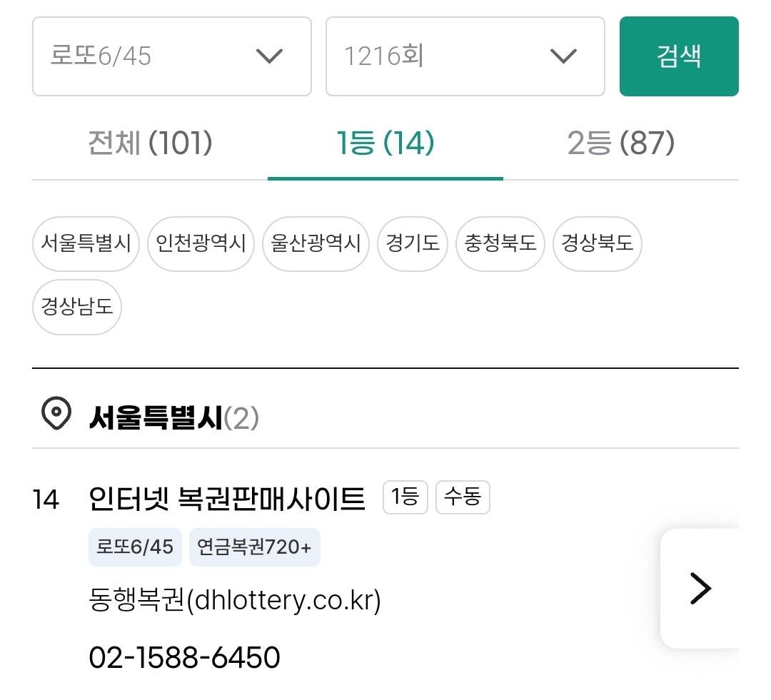Switch to the 2등 (87) tab
The width and height of the screenshot is (771, 700).
point(620,144)
